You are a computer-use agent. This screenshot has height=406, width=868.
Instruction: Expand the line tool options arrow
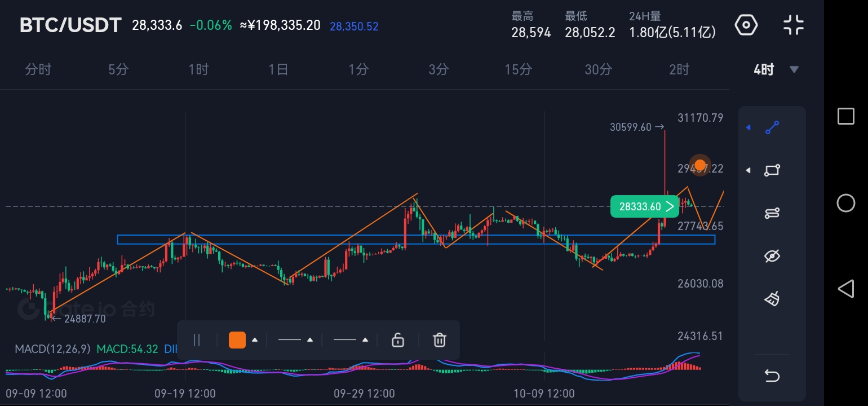(749, 128)
